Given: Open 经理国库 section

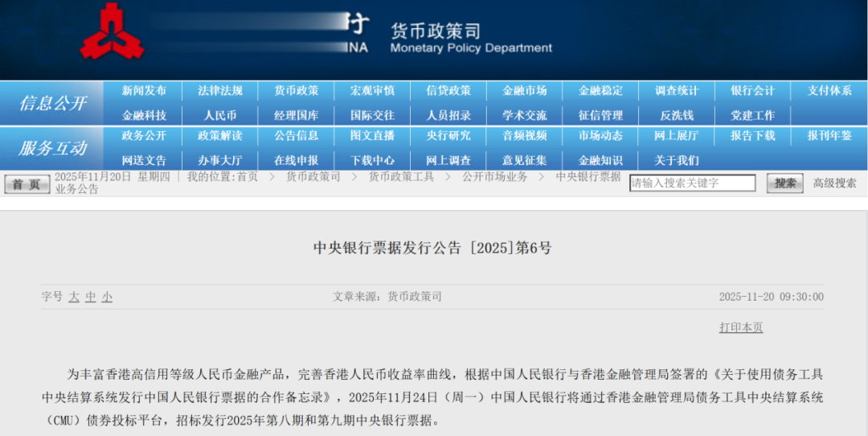Looking at the screenshot, I should click(x=296, y=115).
